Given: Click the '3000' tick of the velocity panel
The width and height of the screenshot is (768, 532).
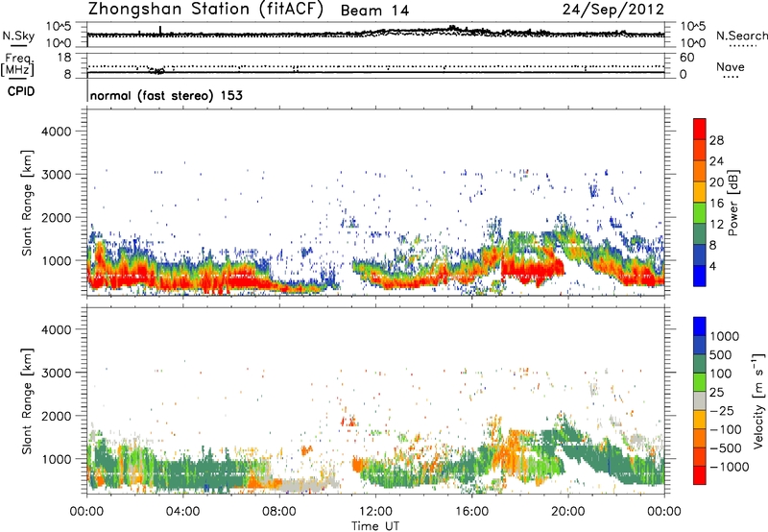Looking at the screenshot, I should 56,373.
